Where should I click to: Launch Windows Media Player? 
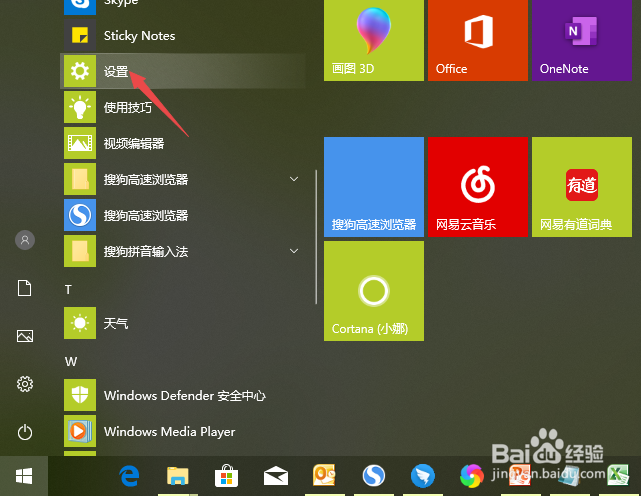(x=183, y=431)
